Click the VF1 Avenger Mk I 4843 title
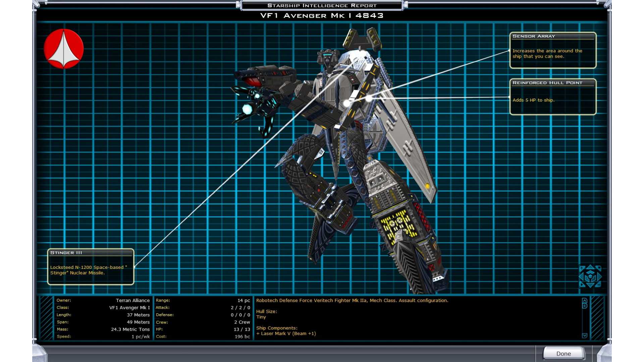This screenshot has width=644, height=362. 322,15
